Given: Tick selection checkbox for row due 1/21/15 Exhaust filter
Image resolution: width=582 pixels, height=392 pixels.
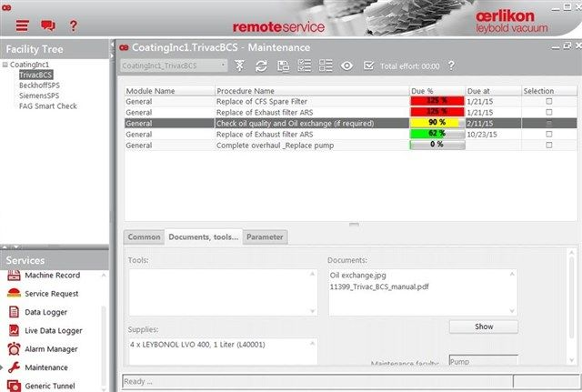Looking at the screenshot, I should [549, 112].
